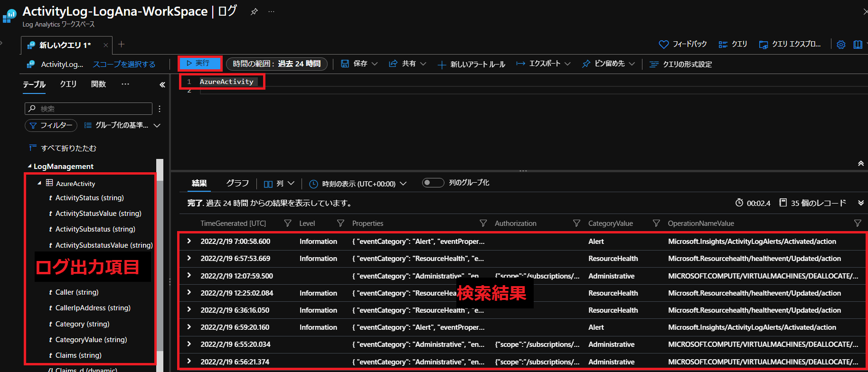Viewport: 868px width, 372px height.
Task: Filter the Authorization column
Action: pos(577,223)
